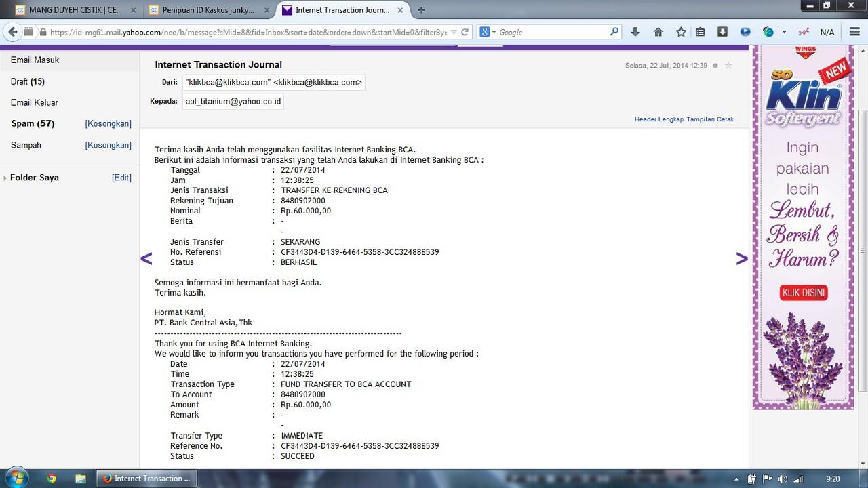The image size is (868, 488).
Task: Click the red graph add-on icon
Action: [804, 32]
